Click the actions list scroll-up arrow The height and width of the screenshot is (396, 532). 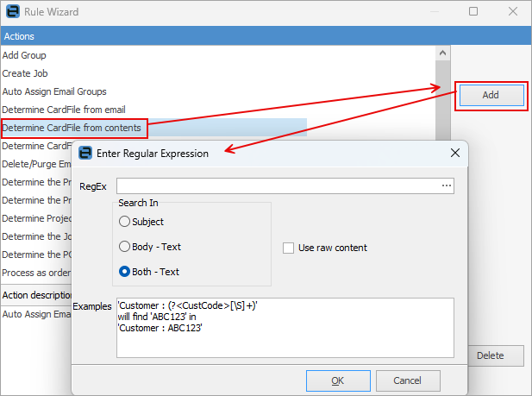click(x=442, y=53)
